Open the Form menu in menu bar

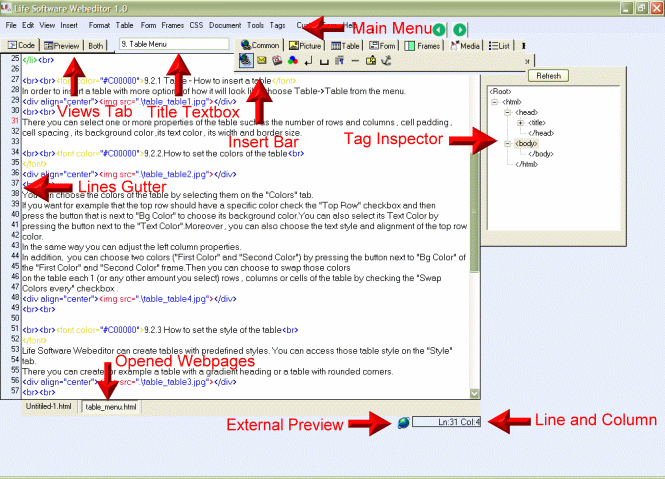coord(148,25)
